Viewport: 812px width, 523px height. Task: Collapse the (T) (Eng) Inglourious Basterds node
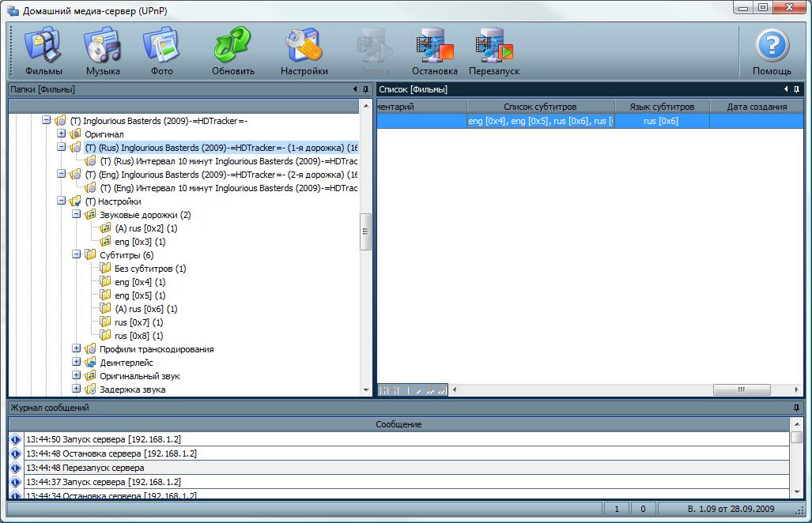[61, 174]
